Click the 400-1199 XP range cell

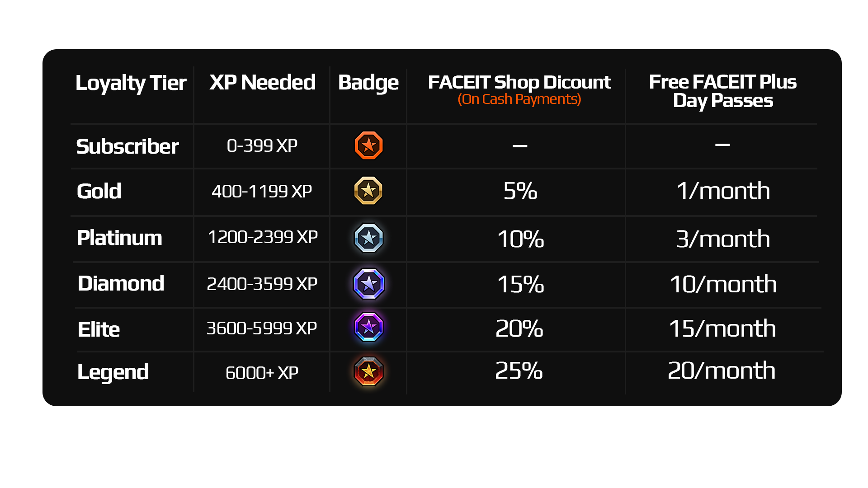coord(262,191)
